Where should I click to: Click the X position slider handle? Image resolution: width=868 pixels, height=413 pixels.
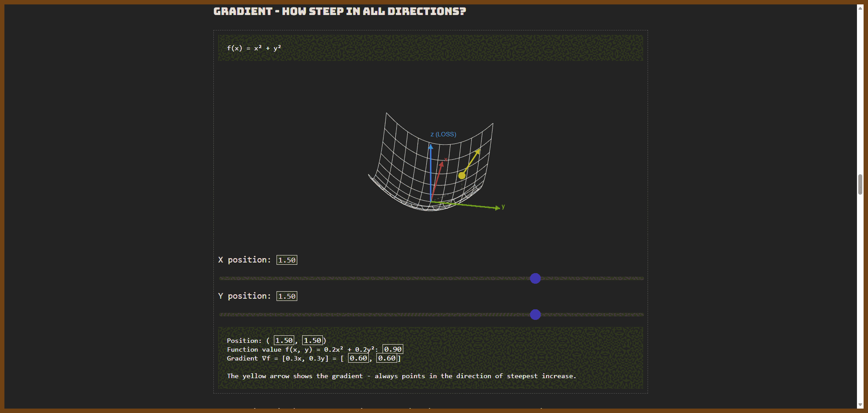pyautogui.click(x=535, y=278)
